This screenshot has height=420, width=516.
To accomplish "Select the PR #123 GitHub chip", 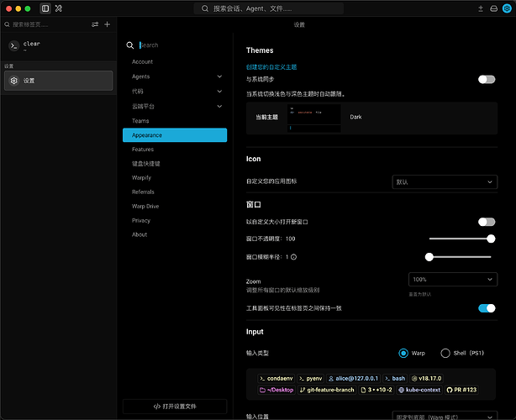I will point(461,390).
